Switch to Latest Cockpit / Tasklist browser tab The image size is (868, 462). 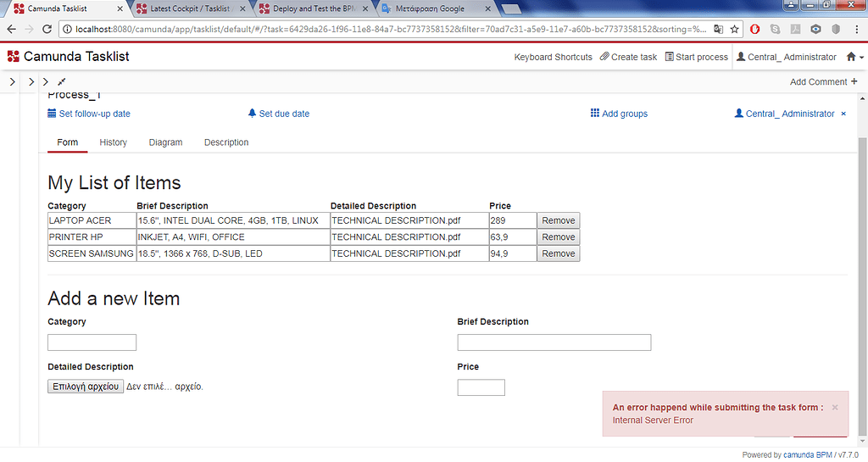pyautogui.click(x=190, y=8)
